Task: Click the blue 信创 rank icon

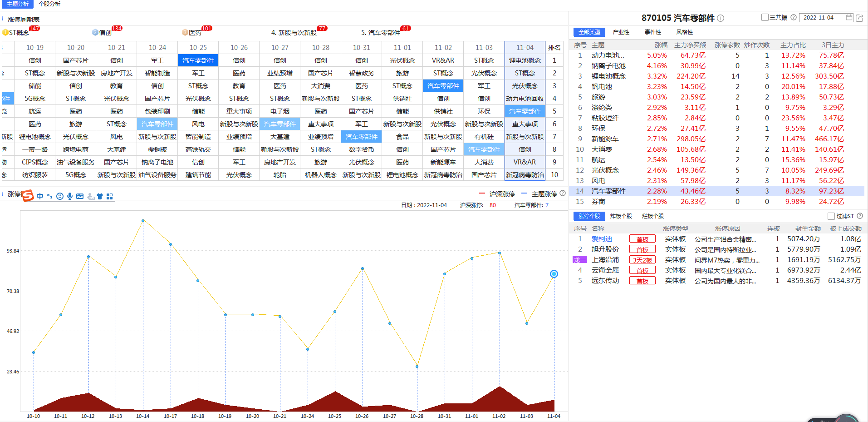Action: pyautogui.click(x=95, y=32)
